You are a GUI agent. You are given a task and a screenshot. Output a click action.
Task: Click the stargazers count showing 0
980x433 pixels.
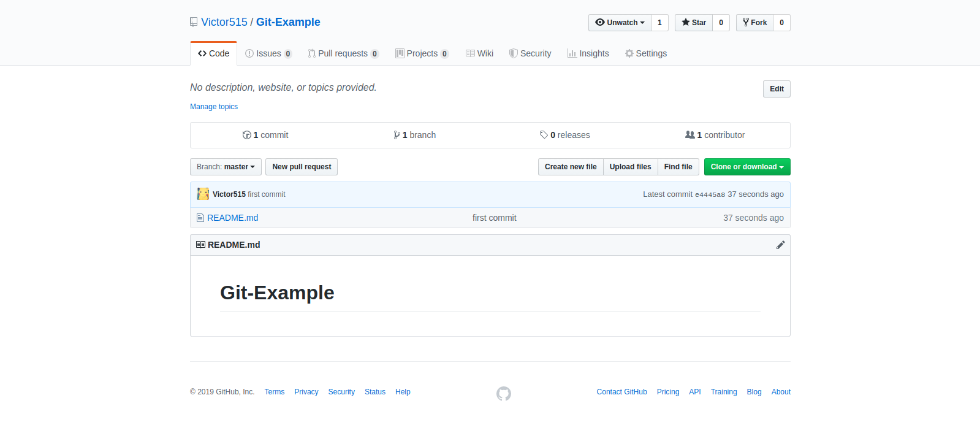tap(721, 23)
